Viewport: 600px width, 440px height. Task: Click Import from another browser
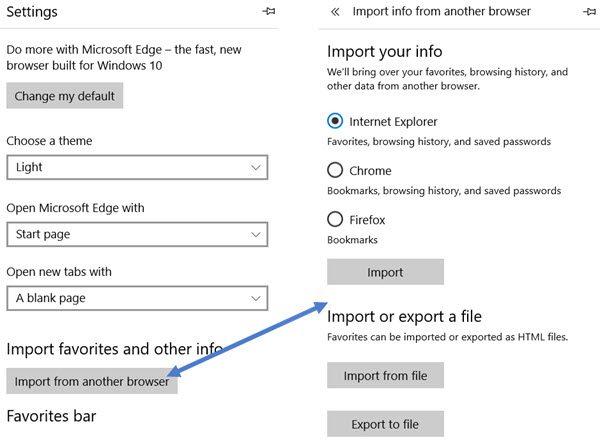click(92, 381)
